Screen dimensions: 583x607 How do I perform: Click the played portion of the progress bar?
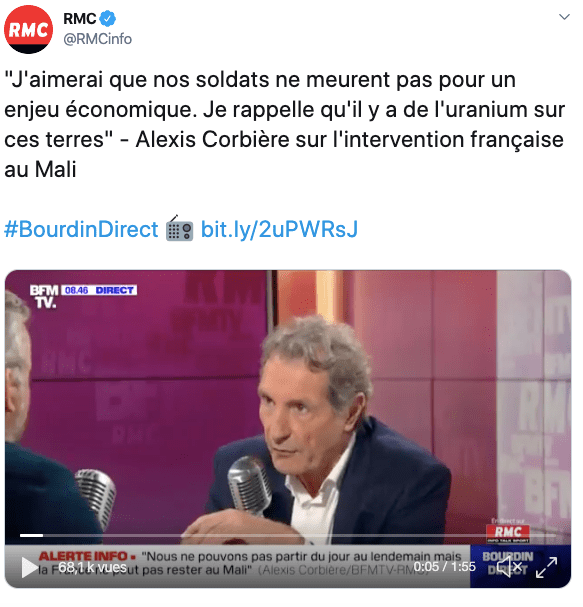pyautogui.click(x=31, y=535)
